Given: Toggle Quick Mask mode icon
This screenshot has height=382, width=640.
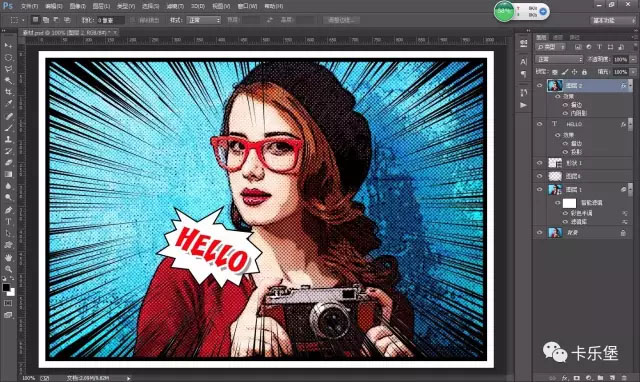Looking at the screenshot, I should click(8, 303).
